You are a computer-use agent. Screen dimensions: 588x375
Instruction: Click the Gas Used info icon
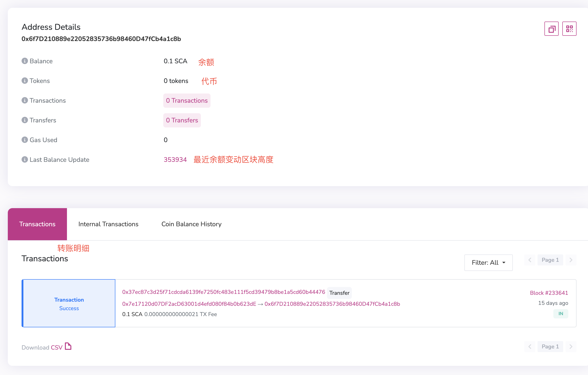click(25, 140)
